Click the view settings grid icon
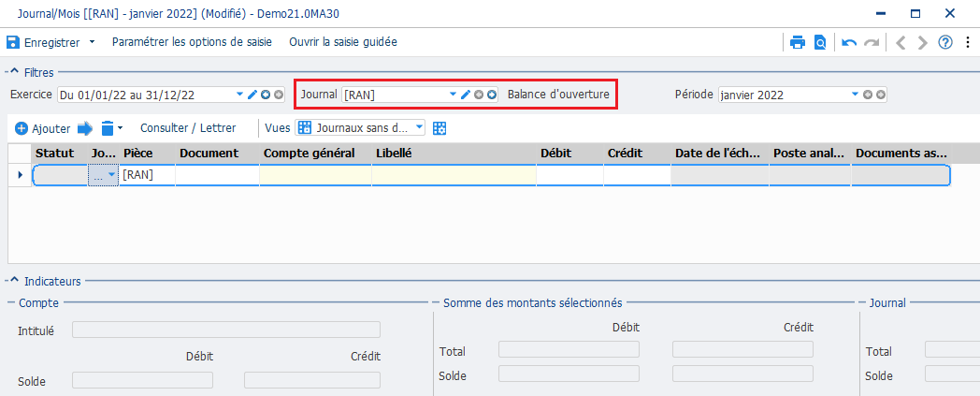This screenshot has height=396, width=980. point(440,128)
